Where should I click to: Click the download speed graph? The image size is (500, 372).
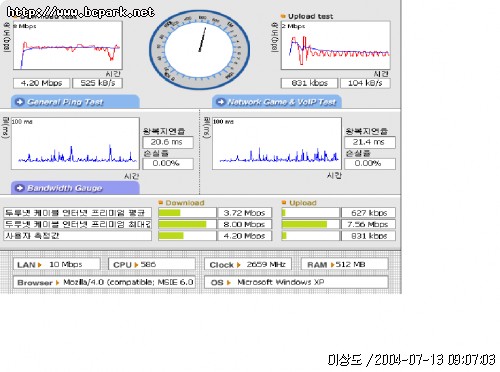pyautogui.click(x=68, y=45)
